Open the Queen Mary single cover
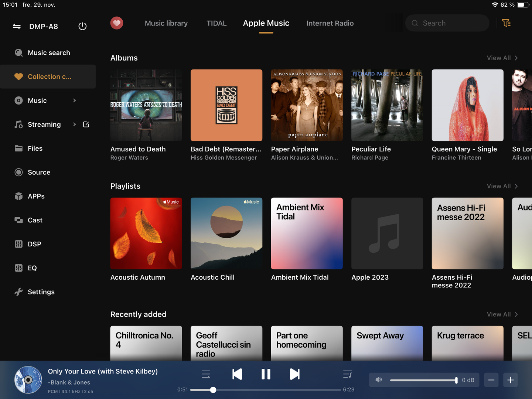The image size is (532, 399). [x=468, y=105]
